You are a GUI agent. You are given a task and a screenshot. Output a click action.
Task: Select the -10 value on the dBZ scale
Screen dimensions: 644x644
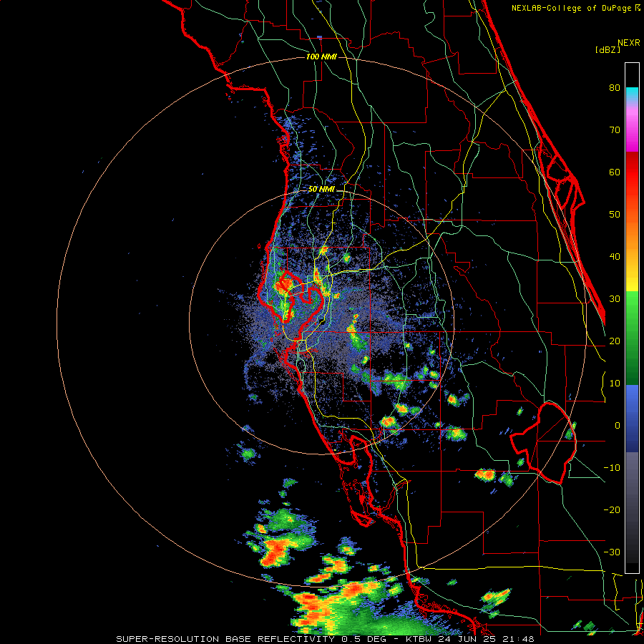pos(612,467)
